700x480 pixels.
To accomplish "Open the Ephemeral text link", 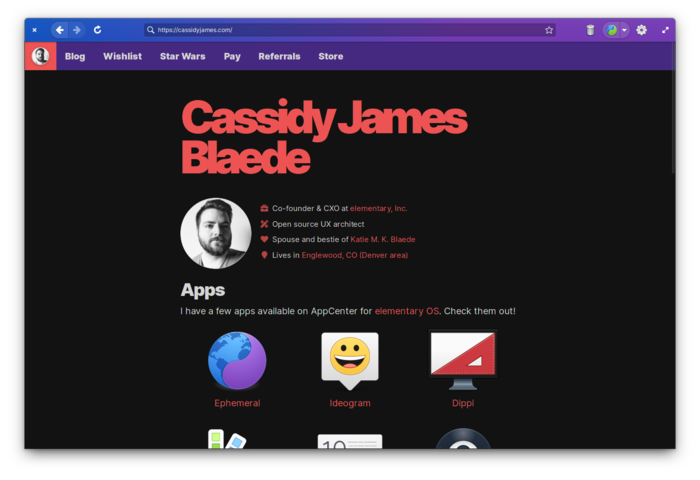I will point(237,403).
